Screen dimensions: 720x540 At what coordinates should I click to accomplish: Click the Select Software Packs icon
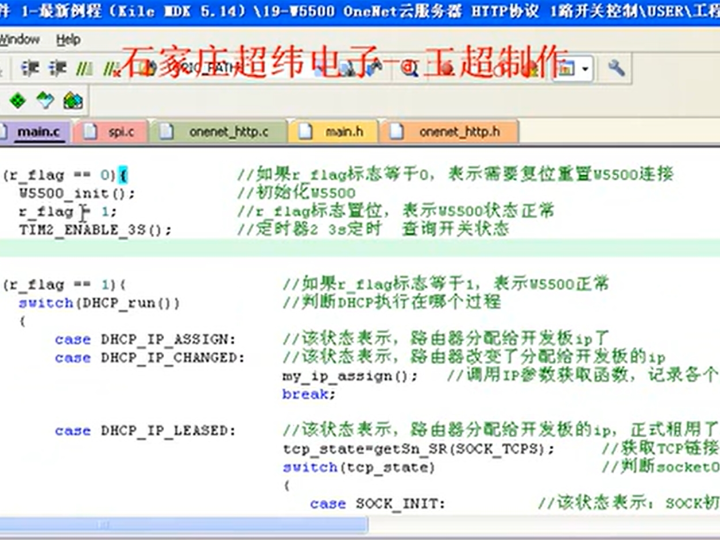pyautogui.click(x=44, y=100)
